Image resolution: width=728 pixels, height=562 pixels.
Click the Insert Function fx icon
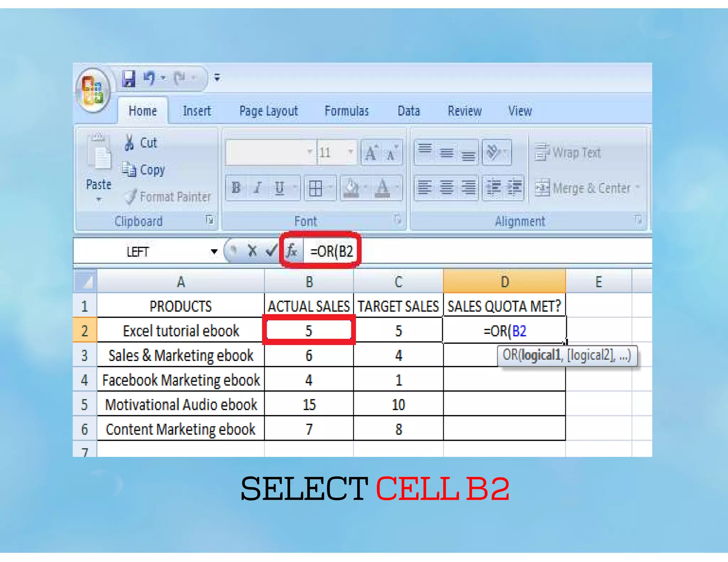(x=292, y=251)
